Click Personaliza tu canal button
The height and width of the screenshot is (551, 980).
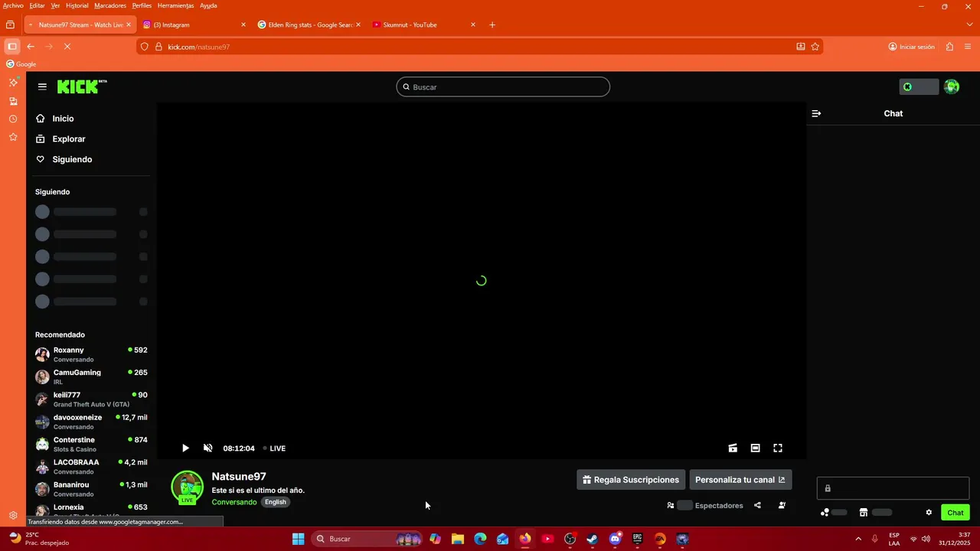[740, 480]
